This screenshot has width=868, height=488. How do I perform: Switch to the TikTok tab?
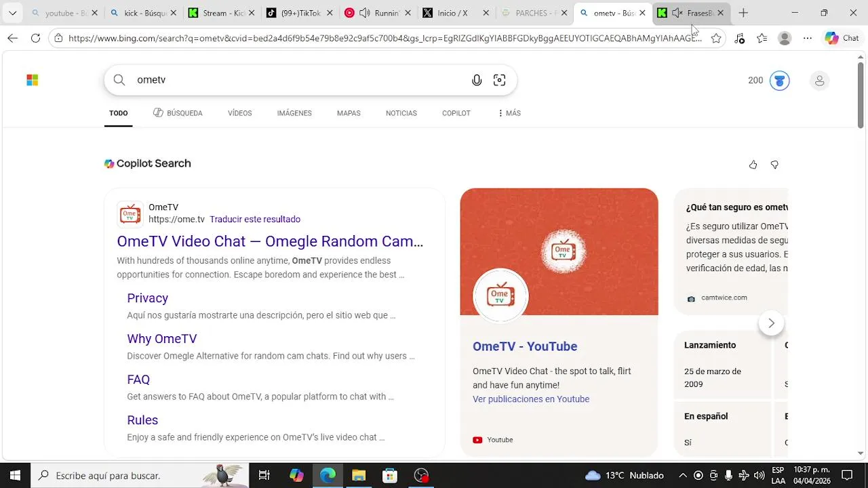point(301,13)
